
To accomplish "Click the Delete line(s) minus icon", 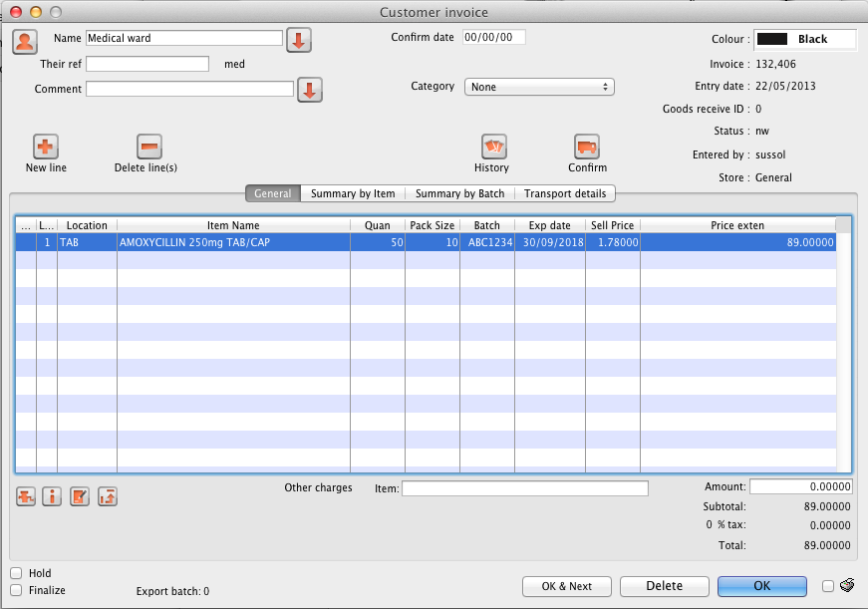I will 148,148.
